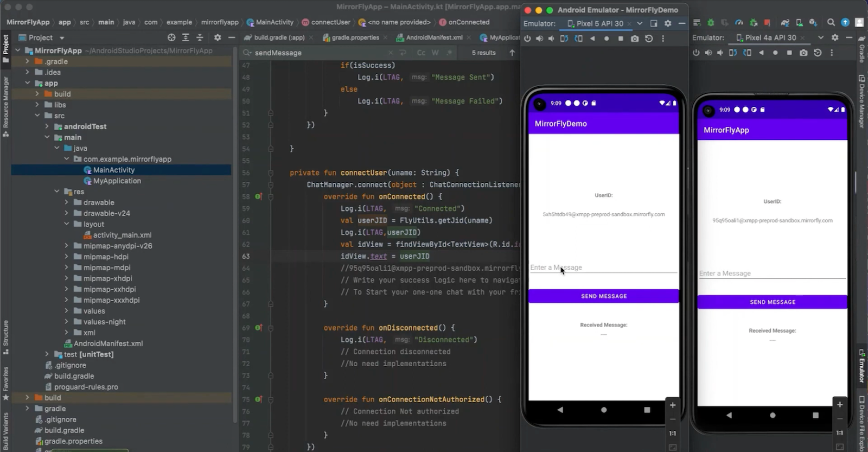Toggle Regex option in search bar
The height and width of the screenshot is (452, 868).
(x=449, y=53)
